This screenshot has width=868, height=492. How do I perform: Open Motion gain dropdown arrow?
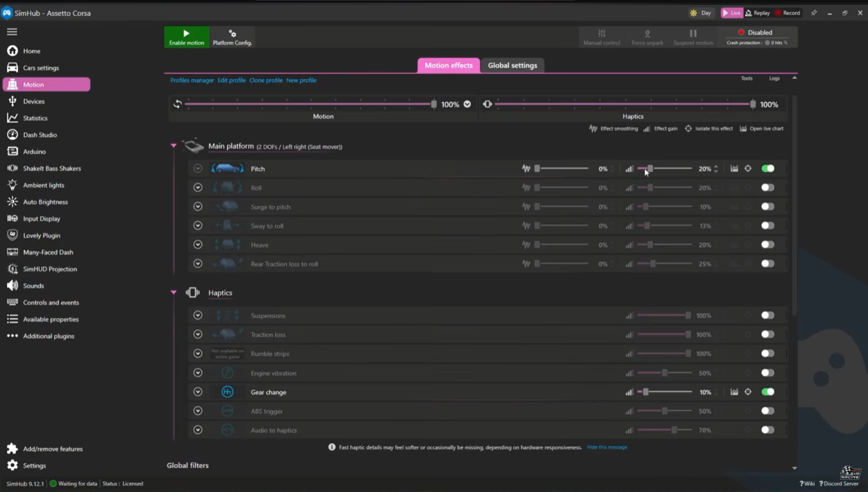(467, 104)
